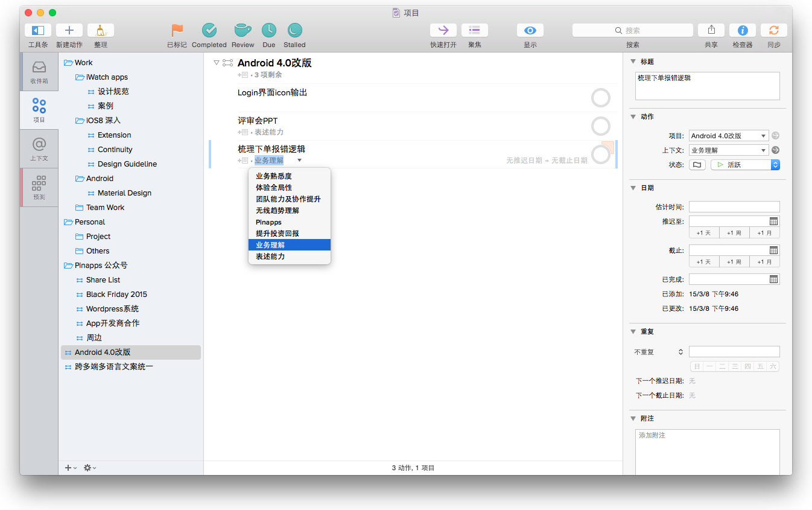Viewport: 812px width, 510px height.
Task: Mark Login界面icon输出 as complete
Action: (601, 98)
